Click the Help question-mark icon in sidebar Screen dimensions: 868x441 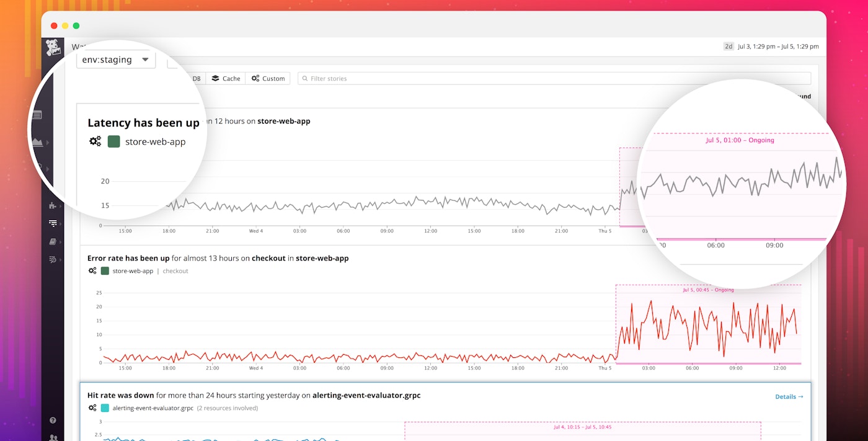coord(53,421)
